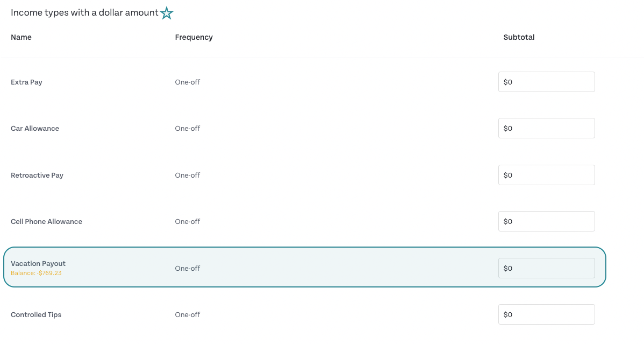This screenshot has height=344, width=644.
Task: Click the Name column header
Action: (21, 38)
